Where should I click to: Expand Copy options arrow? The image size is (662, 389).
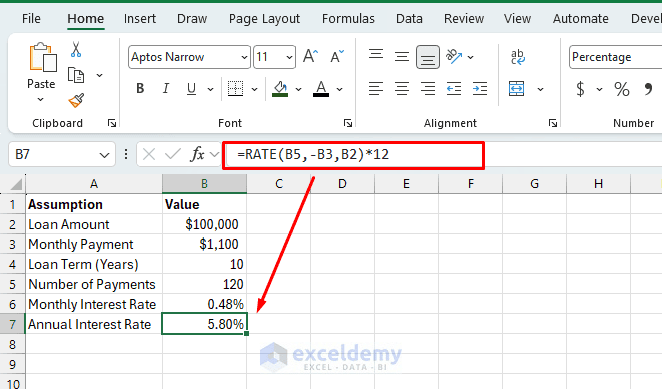(100, 76)
